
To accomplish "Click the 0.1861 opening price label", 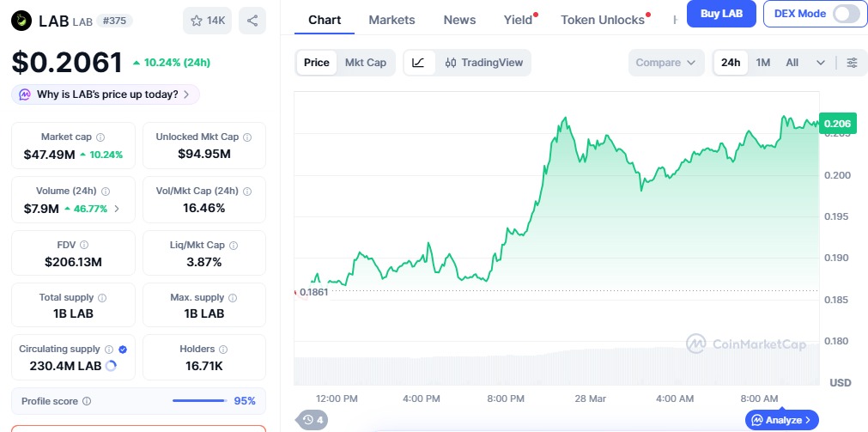I will (314, 292).
